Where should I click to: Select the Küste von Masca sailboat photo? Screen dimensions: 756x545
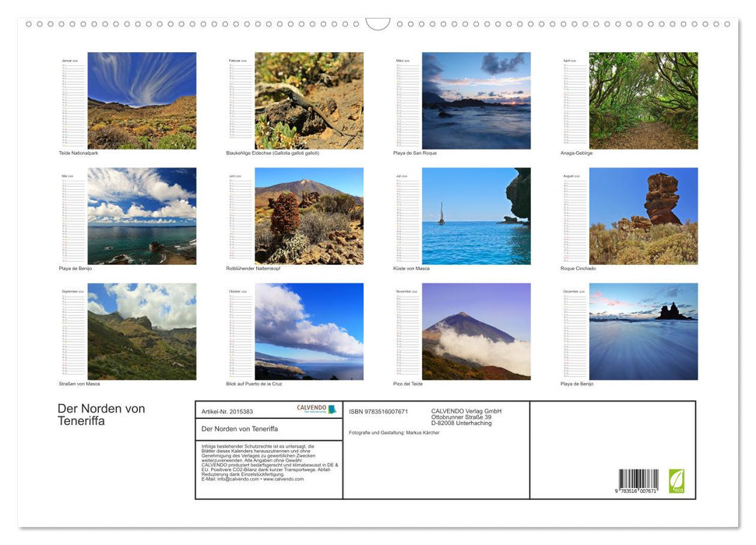[476, 216]
